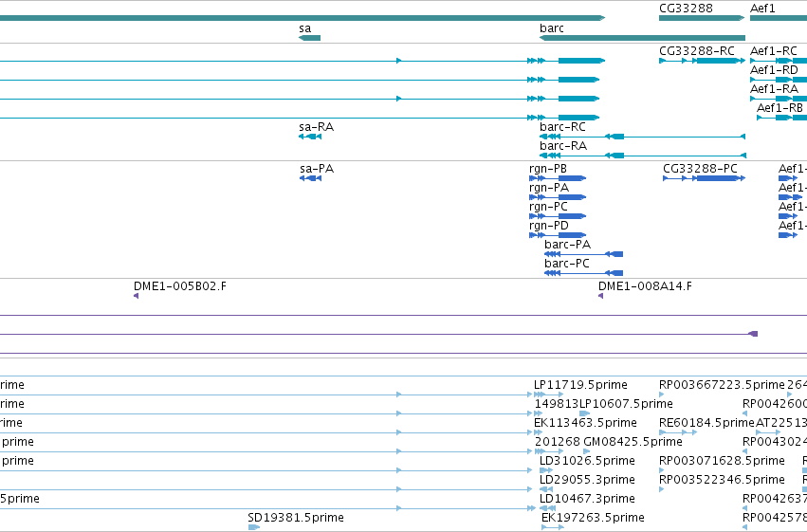Click the CG33288-PC protein label
807x532 pixels.
coord(700,169)
